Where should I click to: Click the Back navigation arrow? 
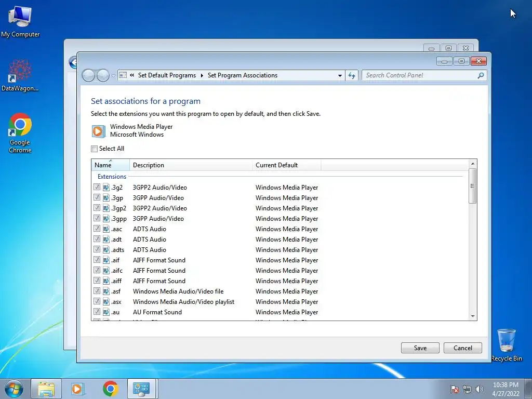(x=88, y=75)
